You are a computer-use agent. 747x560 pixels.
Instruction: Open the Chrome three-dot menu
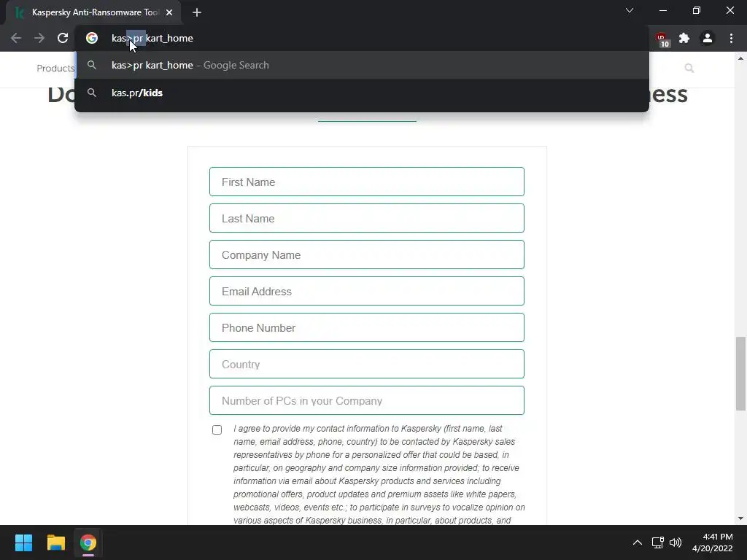coord(731,38)
